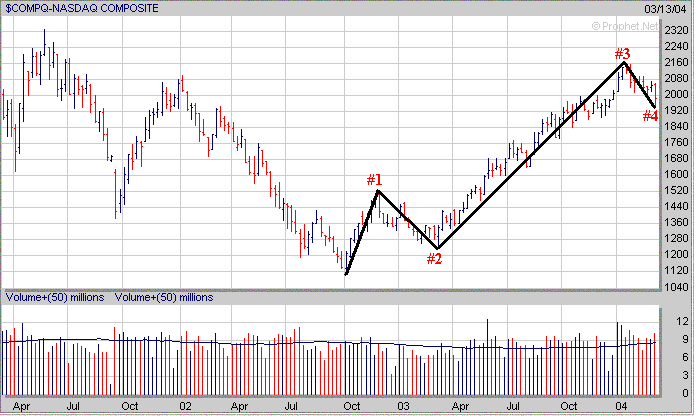Click the 1120 price axis value

(676, 270)
